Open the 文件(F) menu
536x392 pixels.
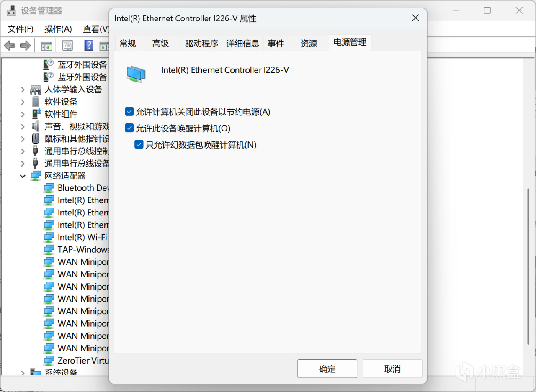pos(21,29)
